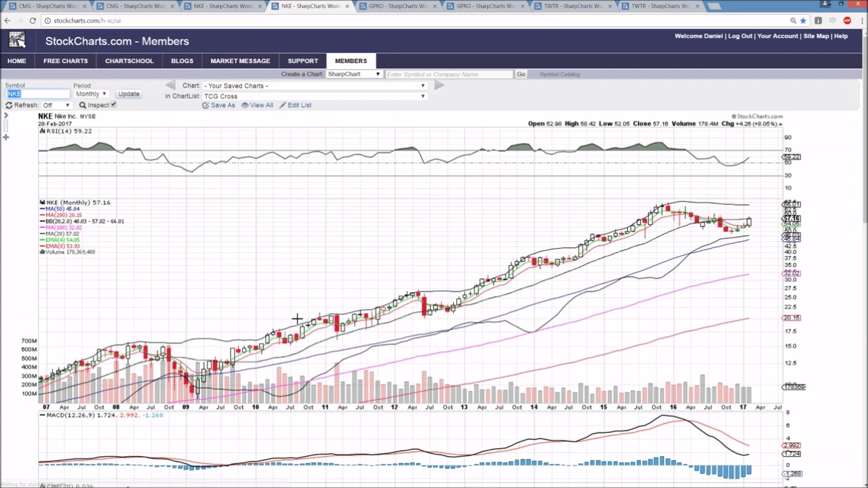The width and height of the screenshot is (868, 488).
Task: Click the plus icon left of chart
Action: [x=5, y=138]
